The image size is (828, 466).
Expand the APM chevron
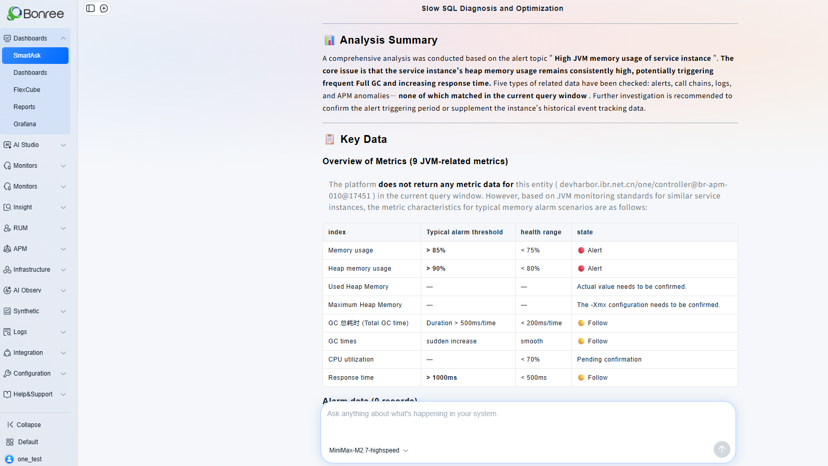[63, 249]
